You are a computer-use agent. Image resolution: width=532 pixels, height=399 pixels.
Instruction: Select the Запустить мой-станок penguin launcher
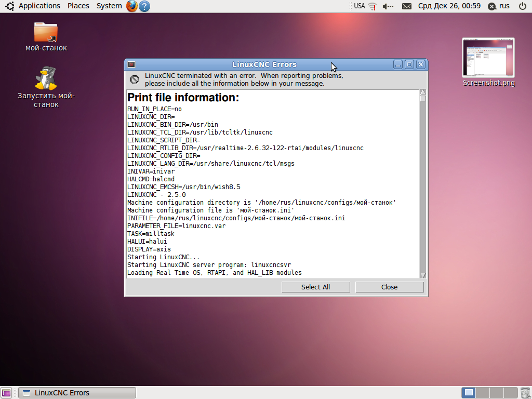[x=46, y=87]
